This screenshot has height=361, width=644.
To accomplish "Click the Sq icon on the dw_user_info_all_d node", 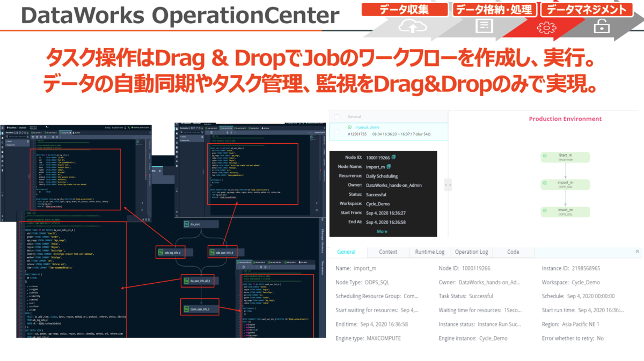I will 186,281.
